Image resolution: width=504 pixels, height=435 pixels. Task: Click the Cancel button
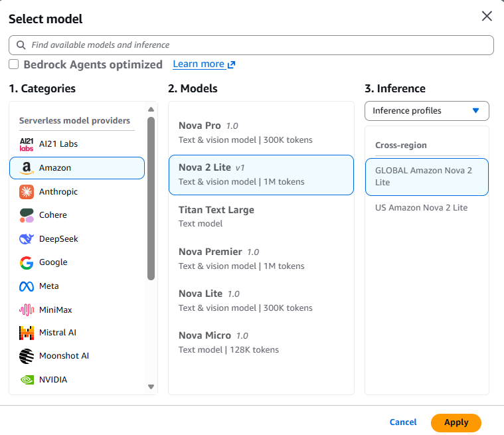coord(403,422)
